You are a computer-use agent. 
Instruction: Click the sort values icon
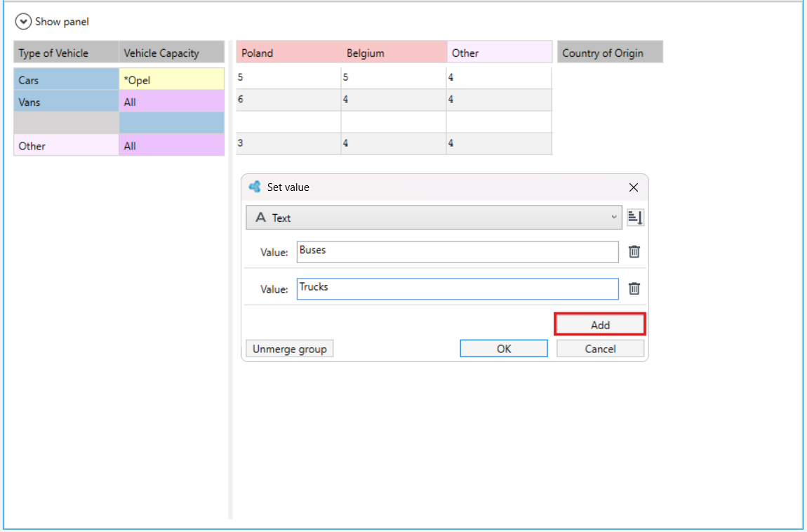coord(635,218)
